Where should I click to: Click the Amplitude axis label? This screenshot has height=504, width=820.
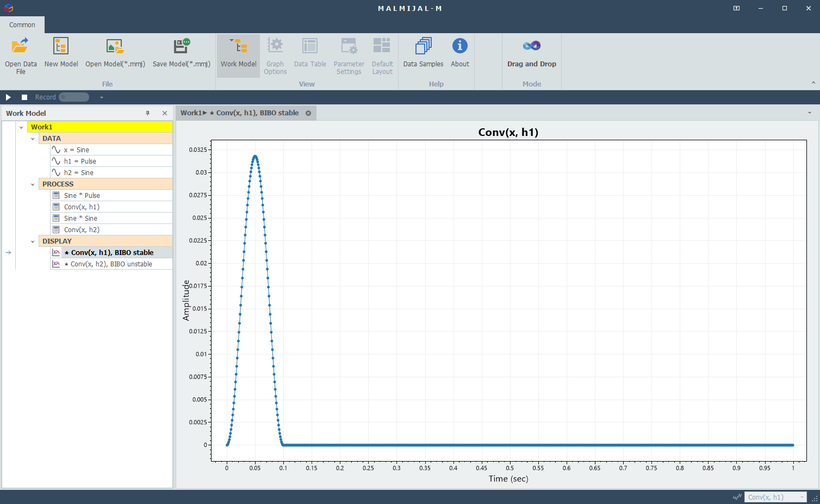point(186,300)
